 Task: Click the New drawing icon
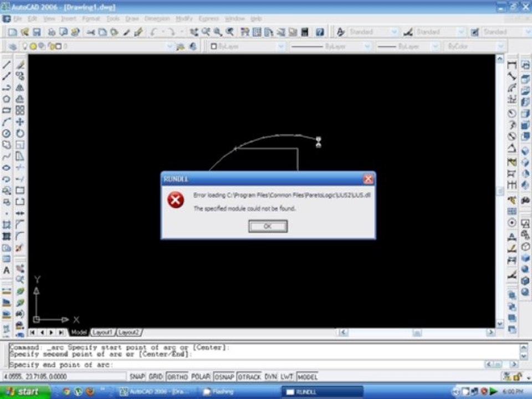tap(13, 32)
